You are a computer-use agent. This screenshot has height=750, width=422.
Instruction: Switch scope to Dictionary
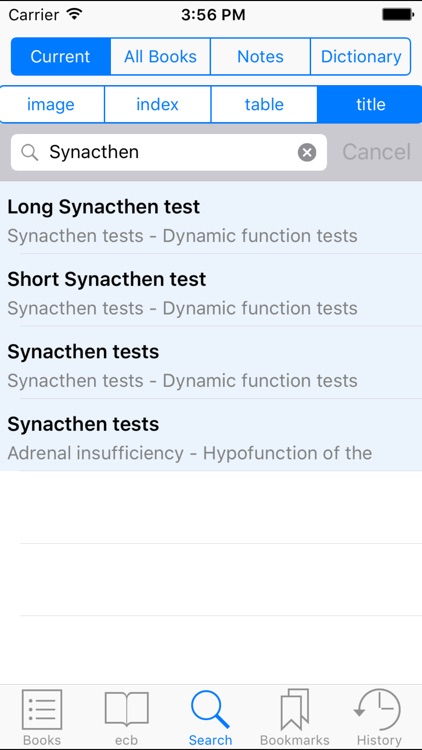coord(361,56)
